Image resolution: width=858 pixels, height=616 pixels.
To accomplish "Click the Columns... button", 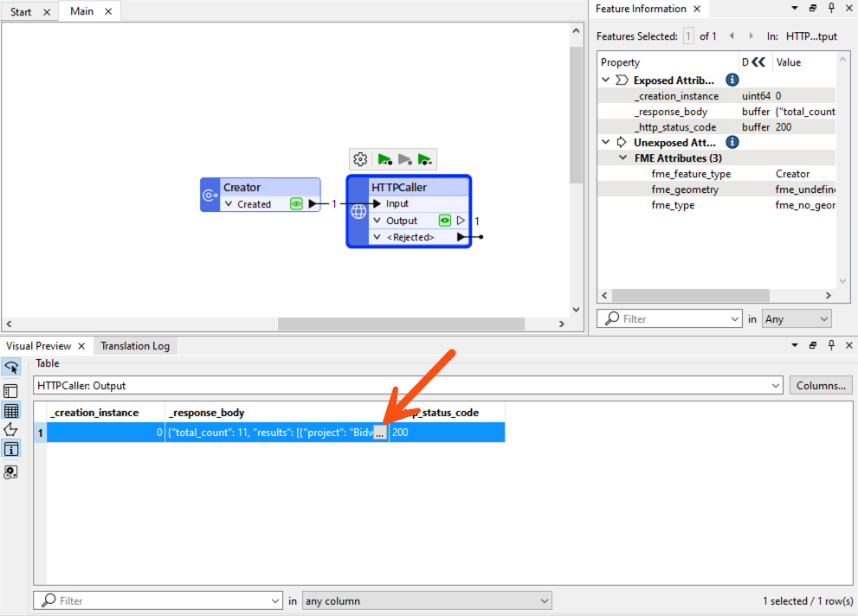I will 820,386.
